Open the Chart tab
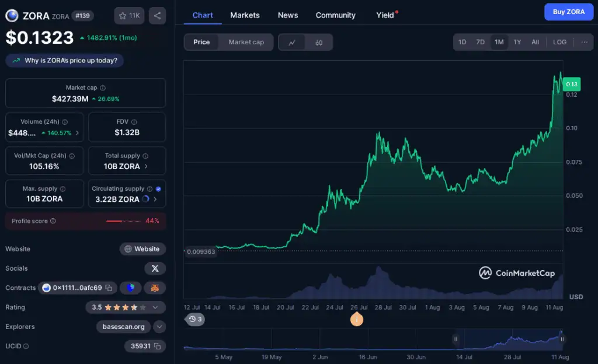 pos(203,15)
